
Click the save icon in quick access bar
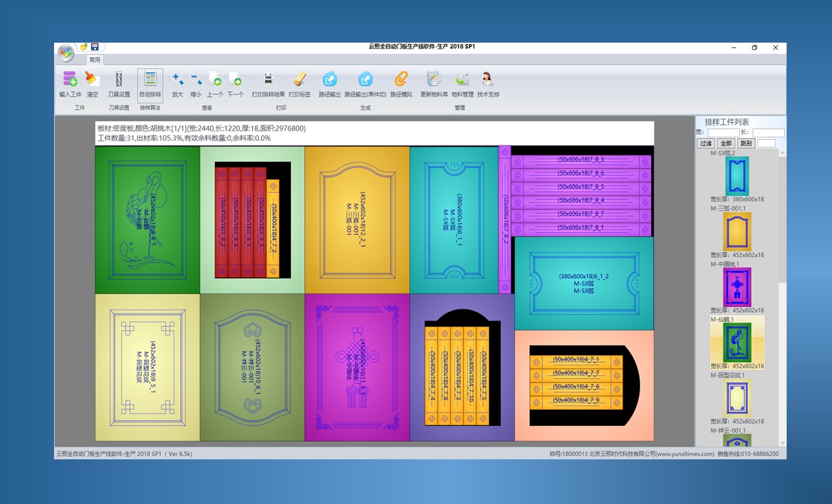[x=95, y=47]
